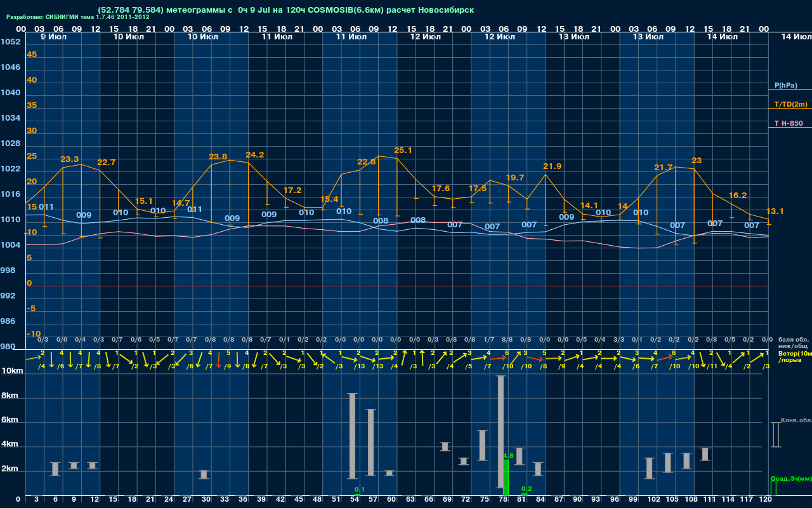Click pressure axis label 980
Image resolution: width=812 pixels, height=508 pixels.
tap(8, 347)
